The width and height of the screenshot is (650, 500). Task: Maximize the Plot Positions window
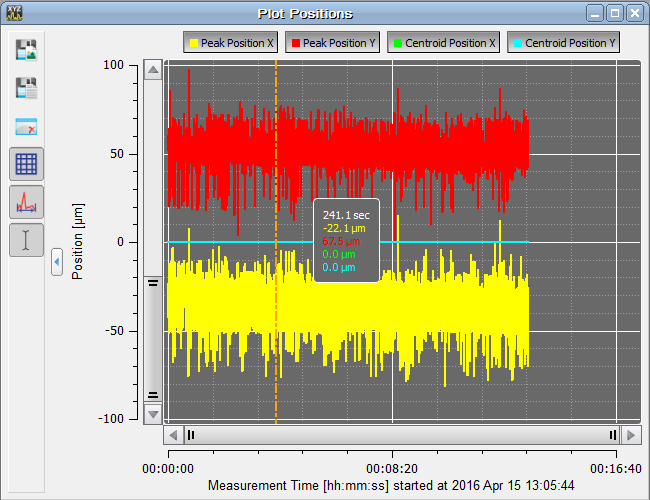pyautogui.click(x=615, y=13)
